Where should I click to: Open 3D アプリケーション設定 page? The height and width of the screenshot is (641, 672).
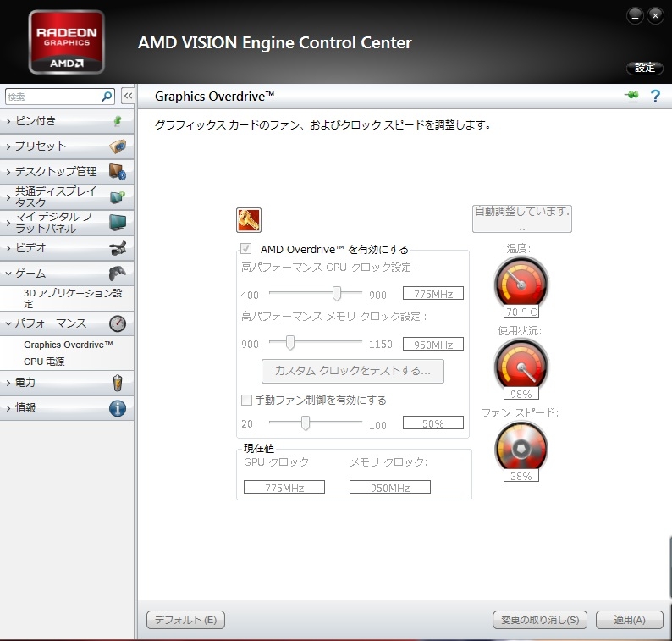(73, 298)
